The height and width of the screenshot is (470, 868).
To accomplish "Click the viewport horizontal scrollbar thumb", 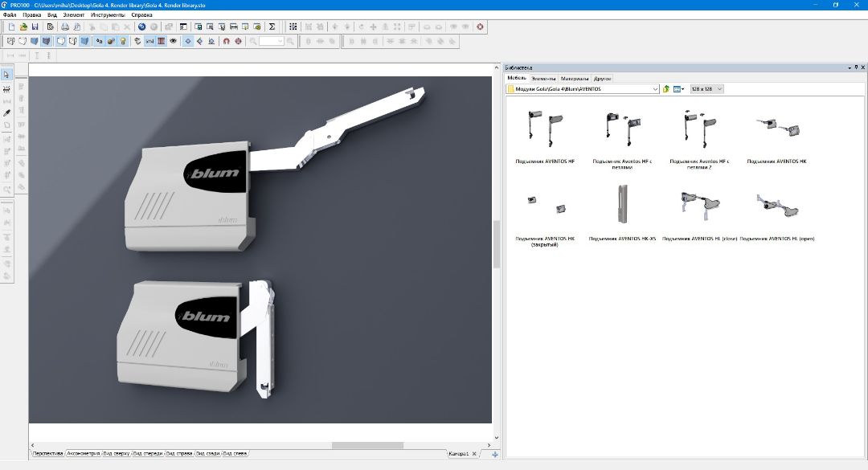I will [366, 445].
